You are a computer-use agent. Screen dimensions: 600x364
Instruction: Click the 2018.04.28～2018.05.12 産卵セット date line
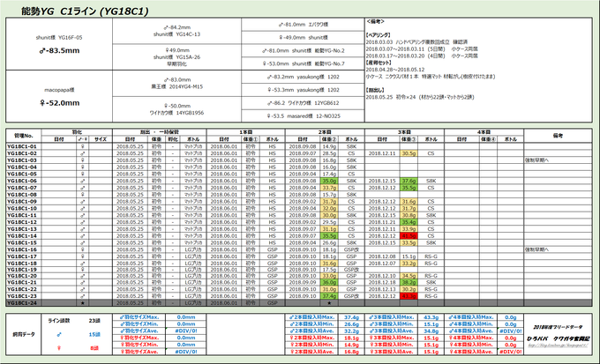395,70
